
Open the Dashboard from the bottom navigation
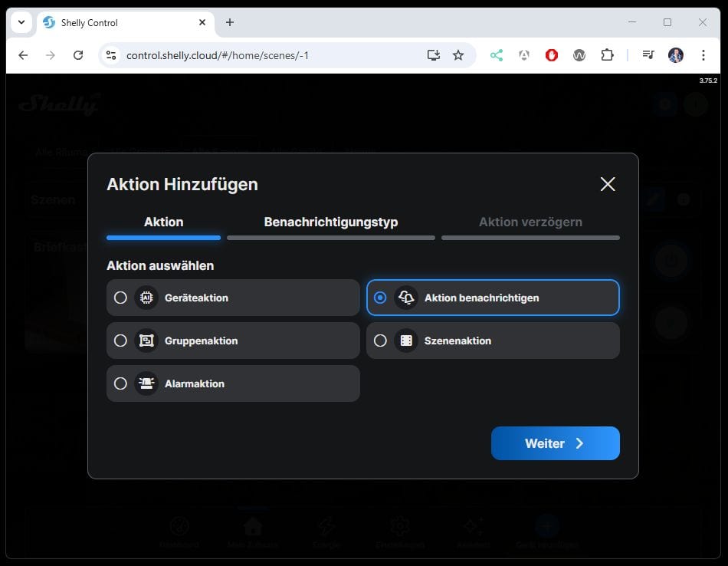179,529
